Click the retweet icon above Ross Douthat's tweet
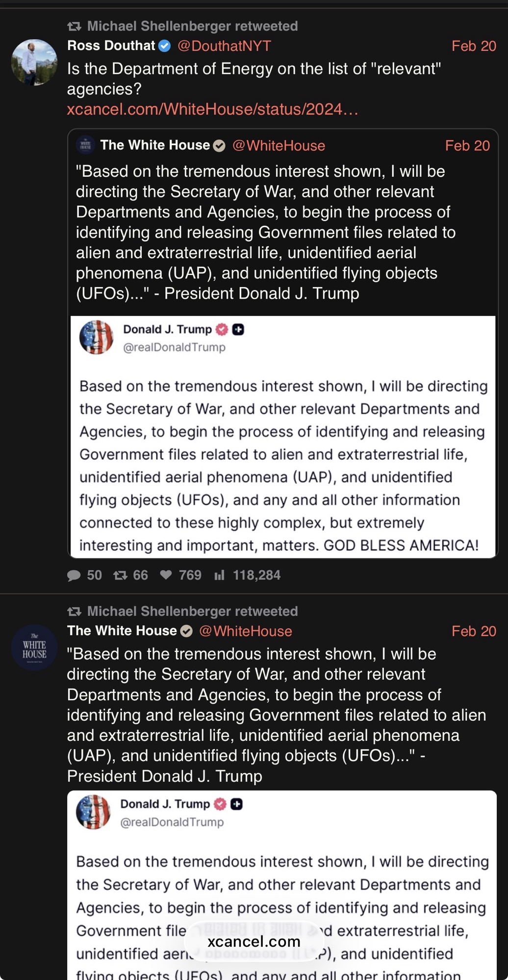The width and height of the screenshot is (508, 980). pos(74,26)
